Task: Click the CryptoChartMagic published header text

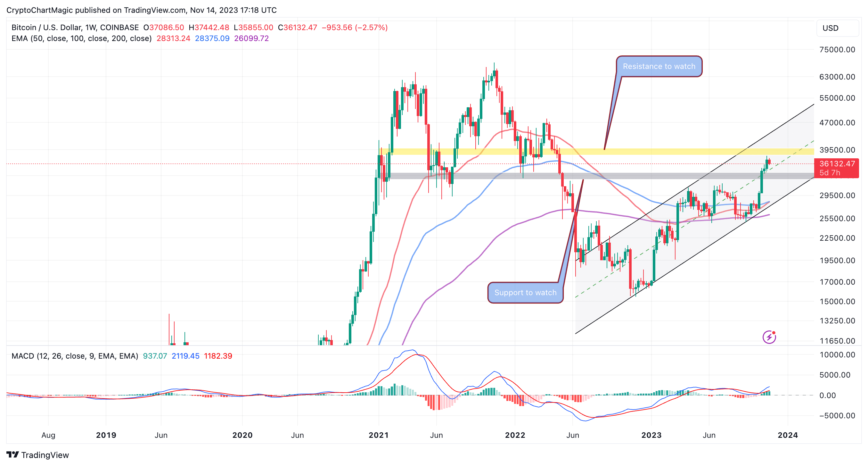Action: [x=142, y=10]
